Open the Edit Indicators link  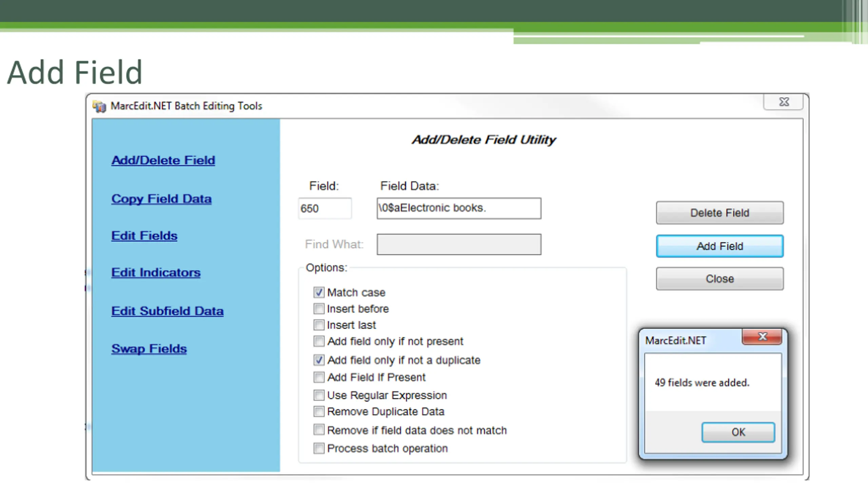156,272
